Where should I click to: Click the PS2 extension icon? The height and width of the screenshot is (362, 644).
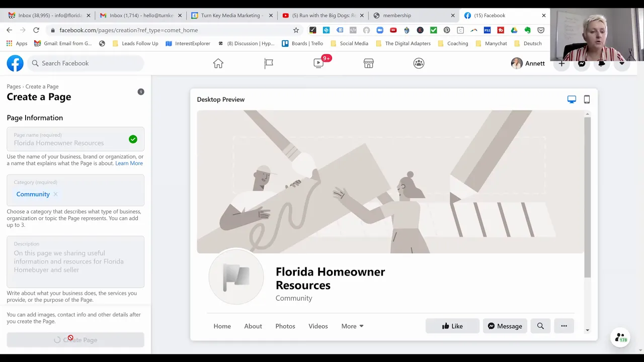click(487, 30)
